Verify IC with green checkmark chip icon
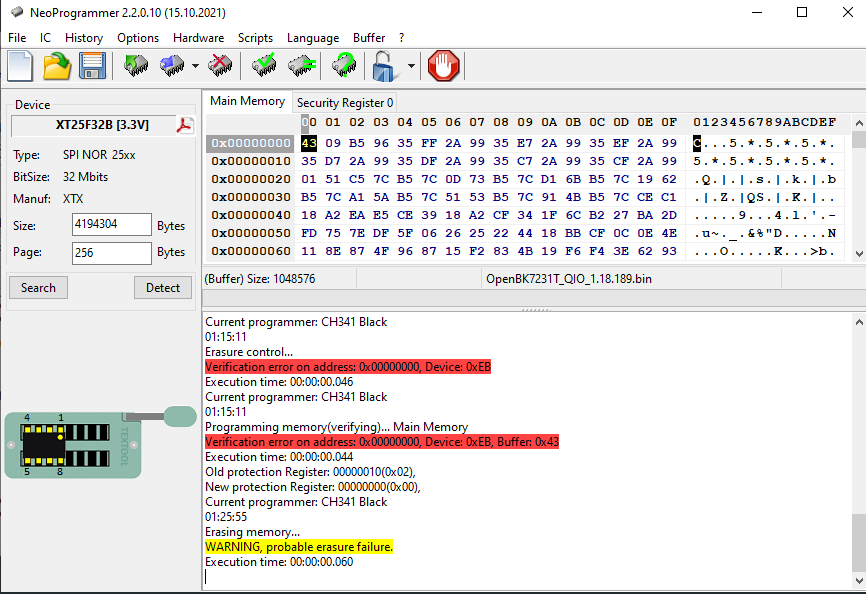The height and width of the screenshot is (594, 866). pyautogui.click(x=263, y=66)
